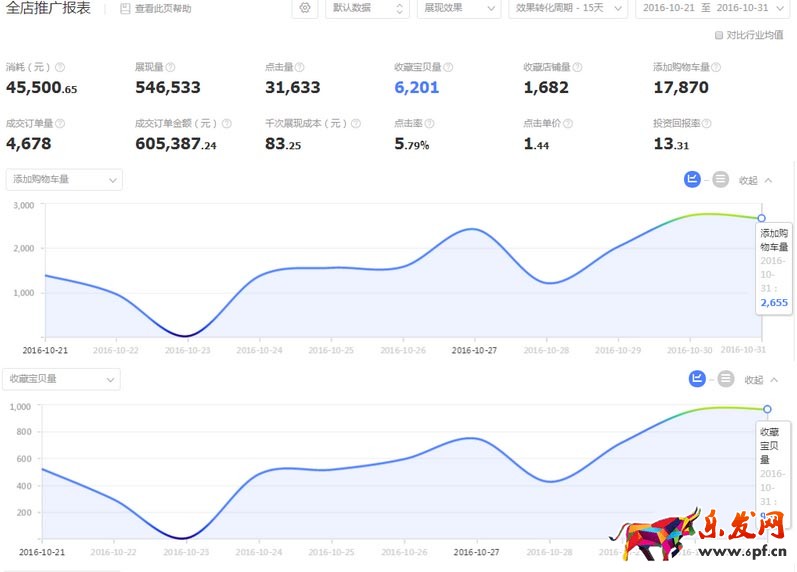
Task: Click help icon next to 收藏店铺量
Action: pos(579,67)
